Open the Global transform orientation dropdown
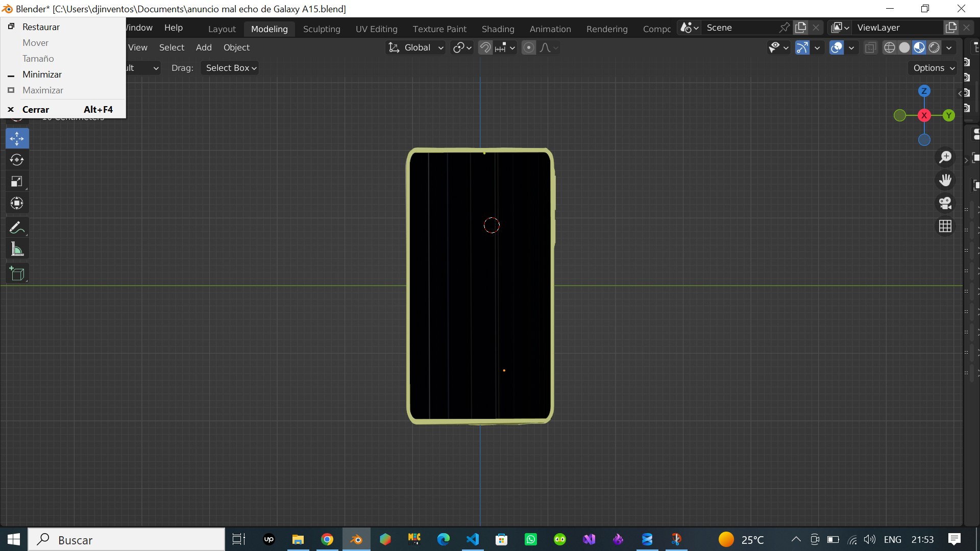Viewport: 980px width, 551px height. pyautogui.click(x=416, y=47)
